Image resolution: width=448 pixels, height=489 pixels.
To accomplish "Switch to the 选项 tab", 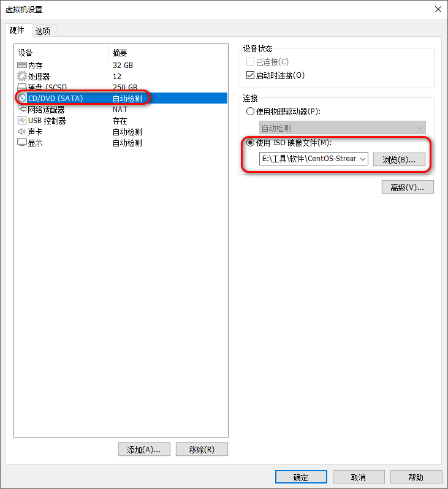I will coord(44,31).
